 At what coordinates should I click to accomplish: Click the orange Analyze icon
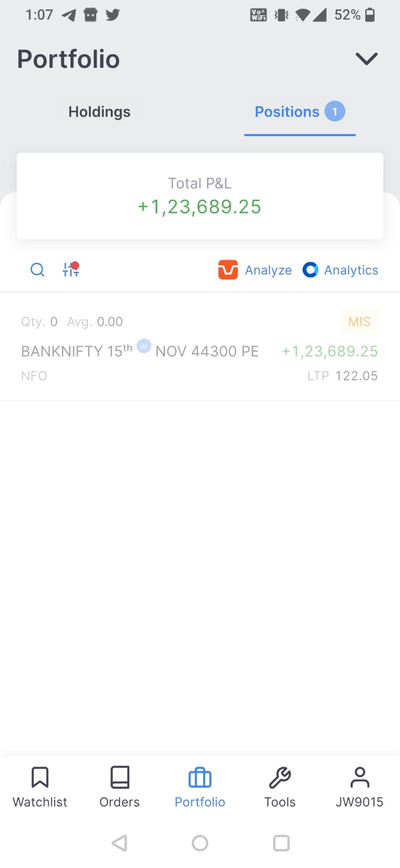(228, 270)
